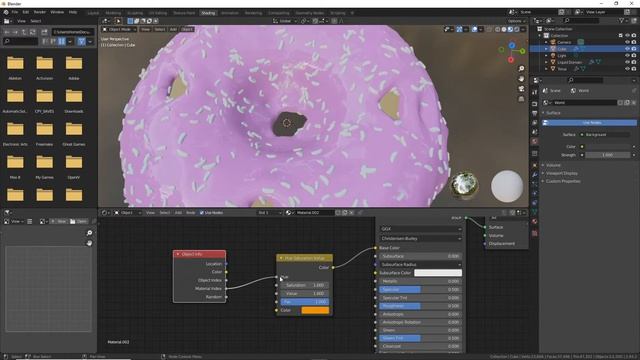Disable Cube object in renders
The image size is (640, 360).
click(634, 49)
